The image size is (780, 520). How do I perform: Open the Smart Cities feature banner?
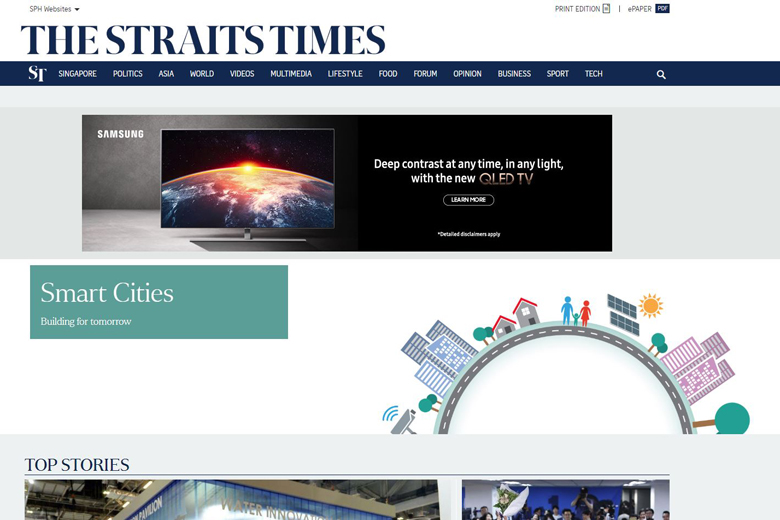[159, 302]
